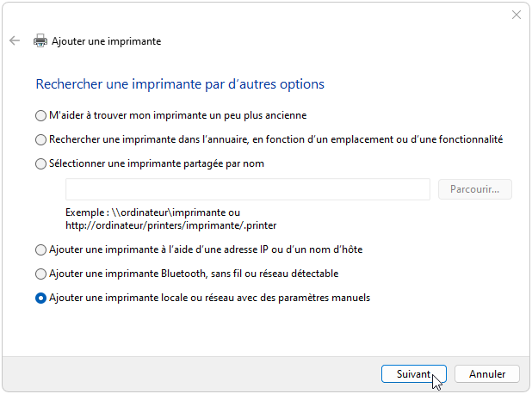Select the Bluetooth printer radio button
This screenshot has width=532, height=394.
pos(40,274)
